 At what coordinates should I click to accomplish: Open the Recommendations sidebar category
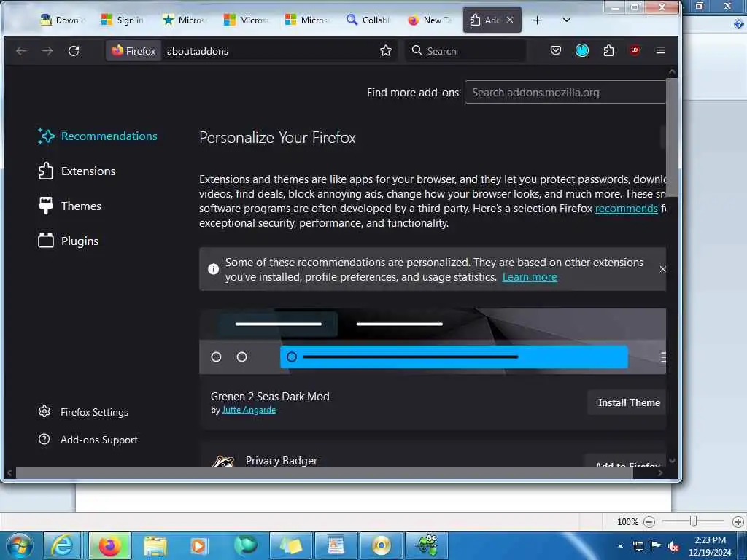click(x=98, y=136)
